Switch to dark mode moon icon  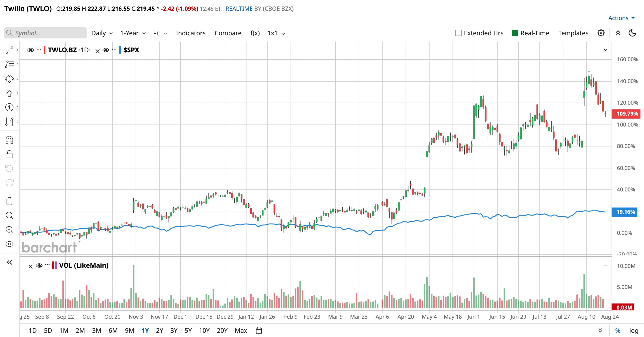632,33
